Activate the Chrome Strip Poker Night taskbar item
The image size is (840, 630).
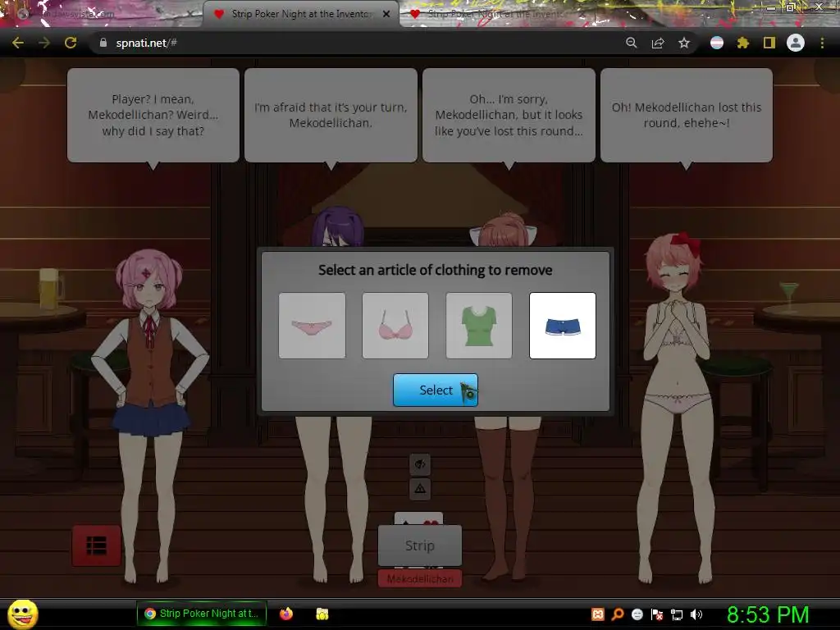point(202,614)
